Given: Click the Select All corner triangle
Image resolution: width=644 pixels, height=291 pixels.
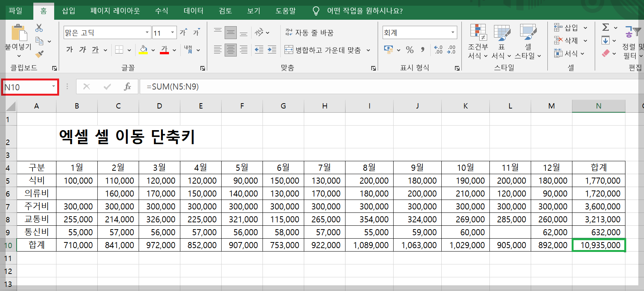Looking at the screenshot, I should (11, 106).
